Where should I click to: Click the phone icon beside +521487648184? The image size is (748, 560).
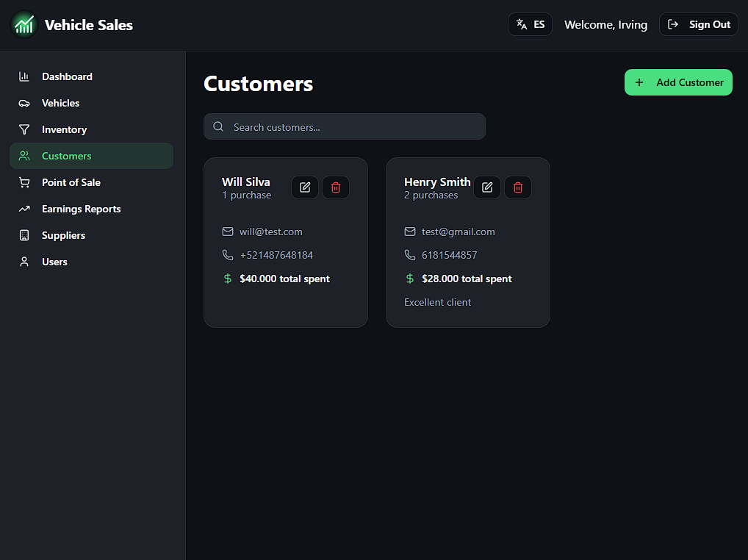pyautogui.click(x=228, y=255)
